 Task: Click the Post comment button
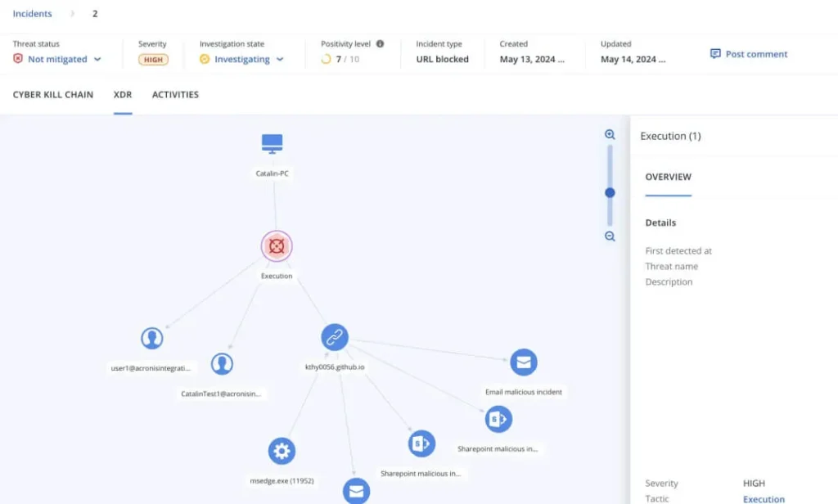(748, 53)
